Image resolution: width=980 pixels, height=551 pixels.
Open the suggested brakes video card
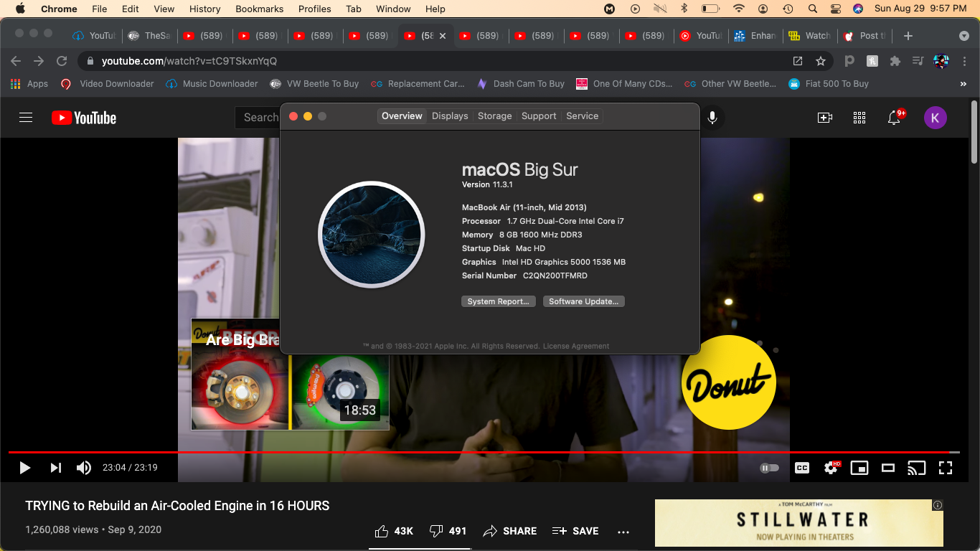[290, 375]
